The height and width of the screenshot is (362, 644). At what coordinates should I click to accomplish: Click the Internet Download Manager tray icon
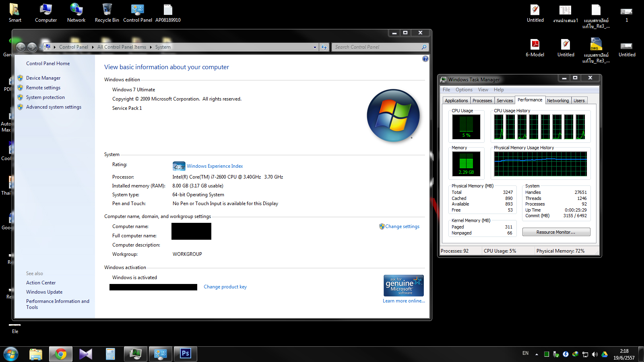click(576, 354)
